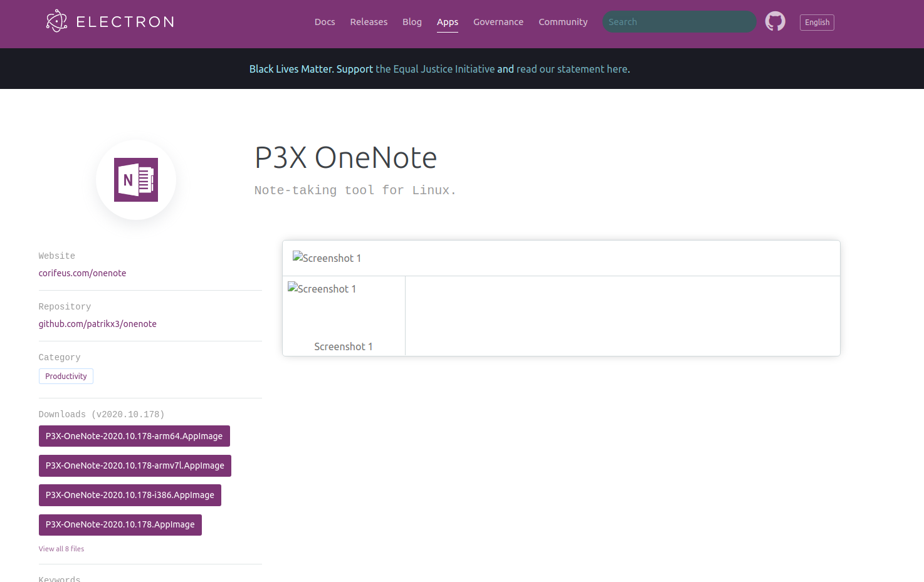924x582 pixels.
Task: Download P3X-OneNote-2020.10.178-arm64.AppImage
Action: coord(134,435)
